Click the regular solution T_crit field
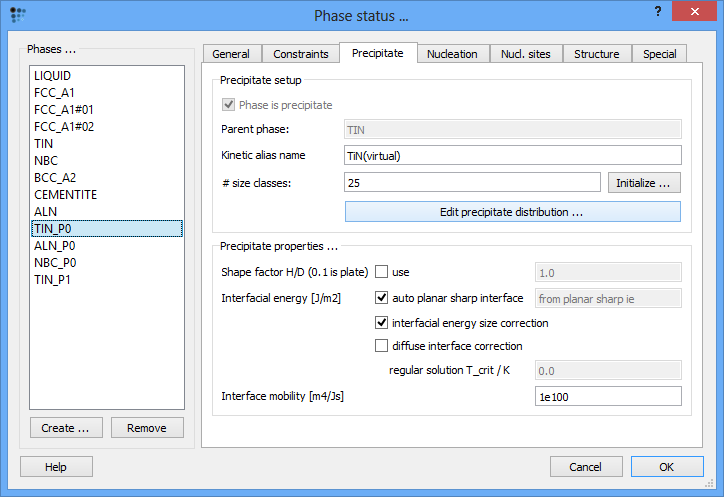This screenshot has height=497, width=724. pyautogui.click(x=608, y=370)
